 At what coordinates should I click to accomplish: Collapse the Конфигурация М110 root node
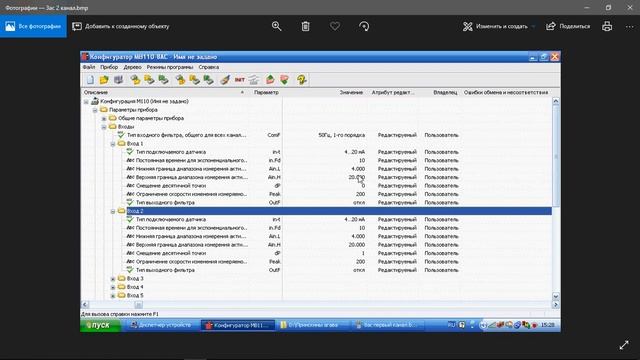point(86,101)
